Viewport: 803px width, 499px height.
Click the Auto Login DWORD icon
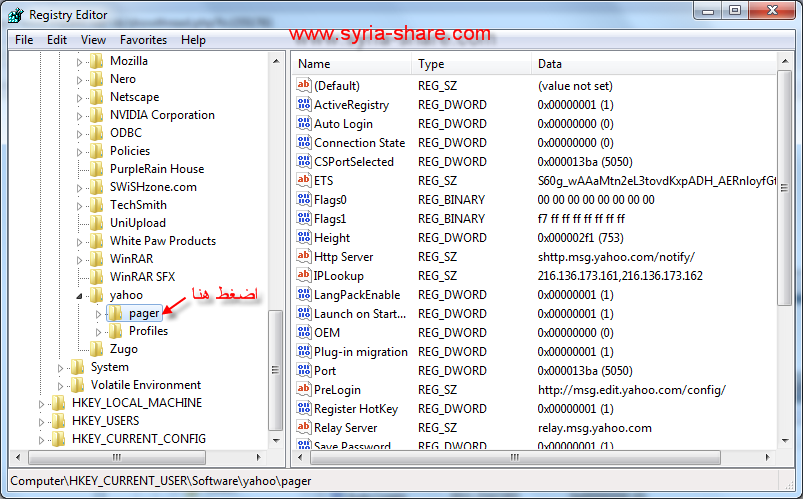click(x=304, y=124)
